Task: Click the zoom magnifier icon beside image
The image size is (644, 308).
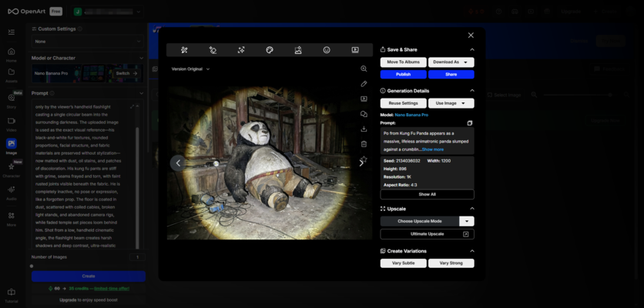Action: click(364, 69)
